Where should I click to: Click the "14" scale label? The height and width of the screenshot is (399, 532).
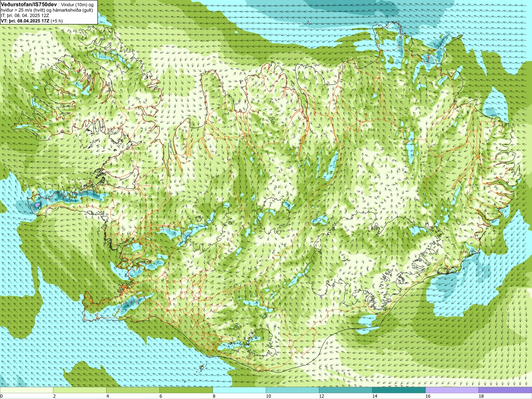click(x=375, y=397)
